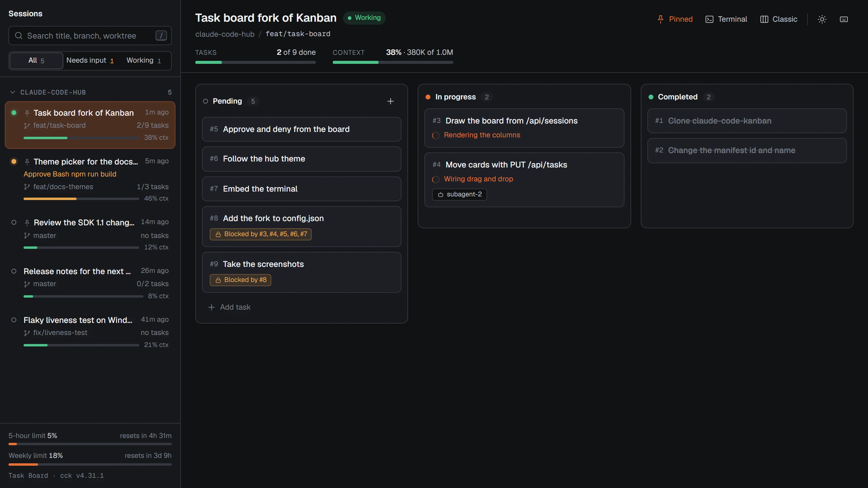Click the pin icon next to Pinned

click(660, 19)
